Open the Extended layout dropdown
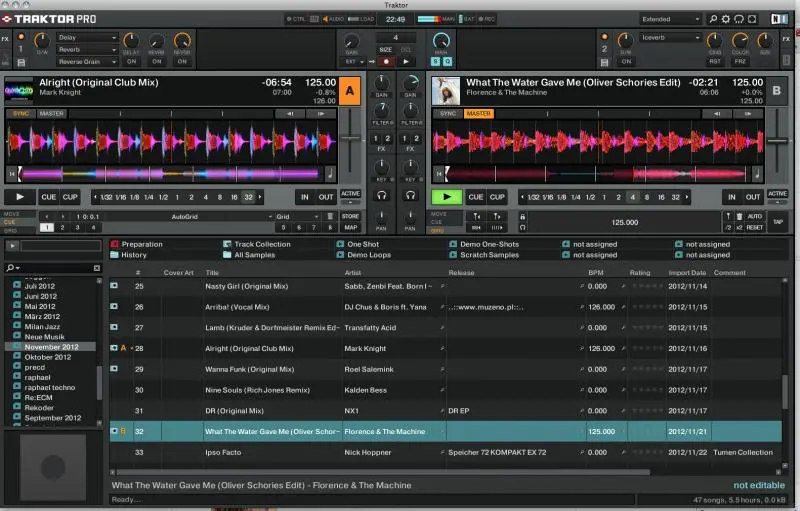The height and width of the screenshot is (511, 800). (x=670, y=18)
